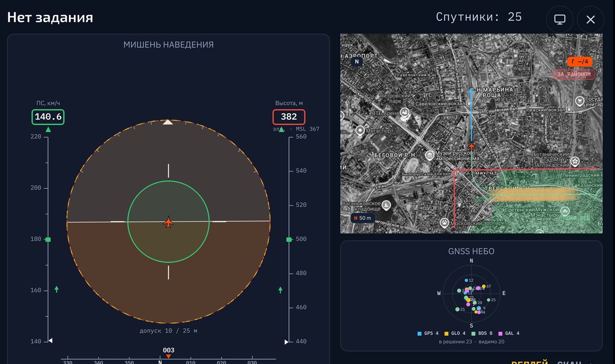Click the GPS 4 legend entry

428,333
